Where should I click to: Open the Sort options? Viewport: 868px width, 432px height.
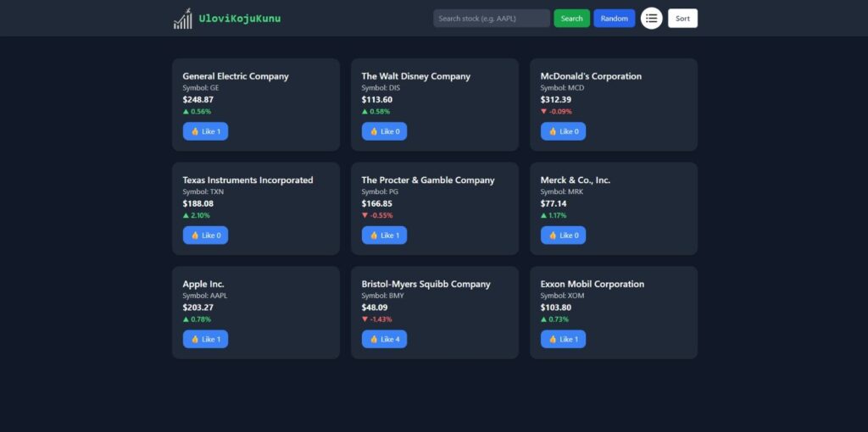[x=682, y=19]
